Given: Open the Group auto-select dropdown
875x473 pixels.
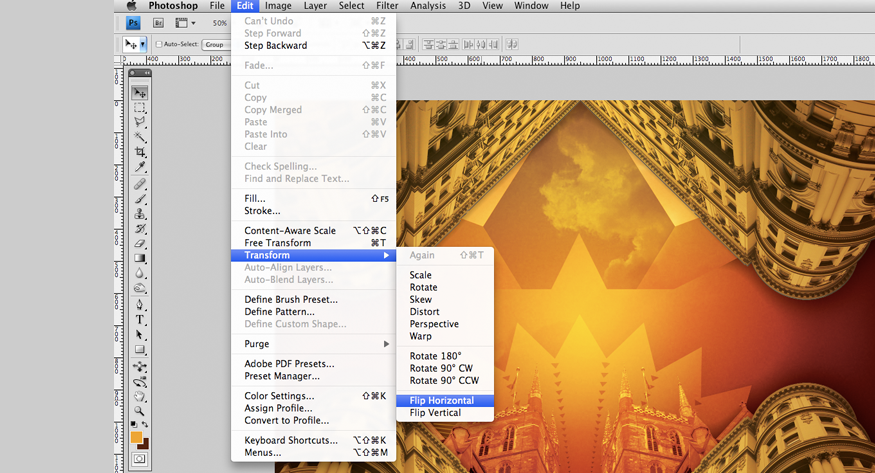Looking at the screenshot, I should click(x=216, y=44).
